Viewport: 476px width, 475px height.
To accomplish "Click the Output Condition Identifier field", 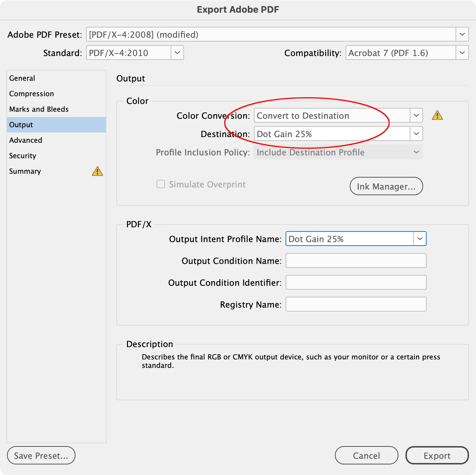I will coord(356,283).
